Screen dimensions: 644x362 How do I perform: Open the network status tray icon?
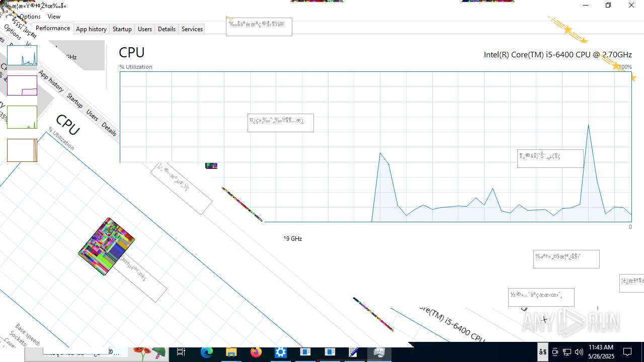click(567, 352)
